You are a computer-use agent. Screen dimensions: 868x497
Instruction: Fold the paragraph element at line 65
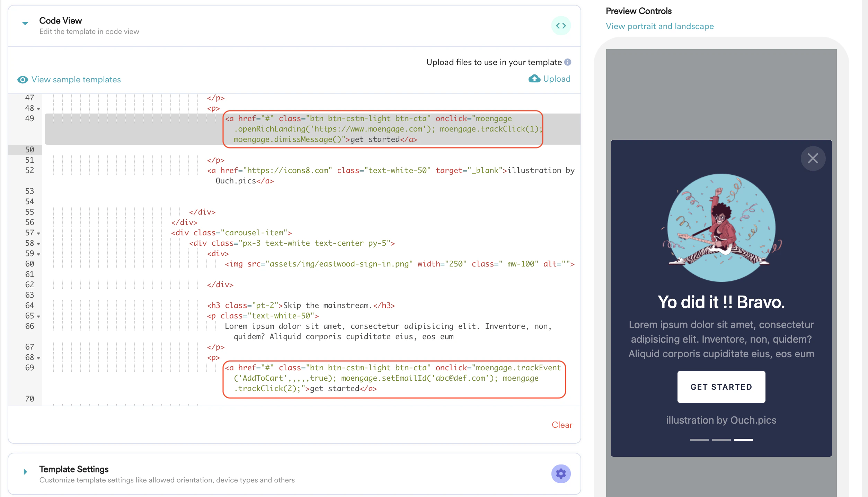pos(38,316)
